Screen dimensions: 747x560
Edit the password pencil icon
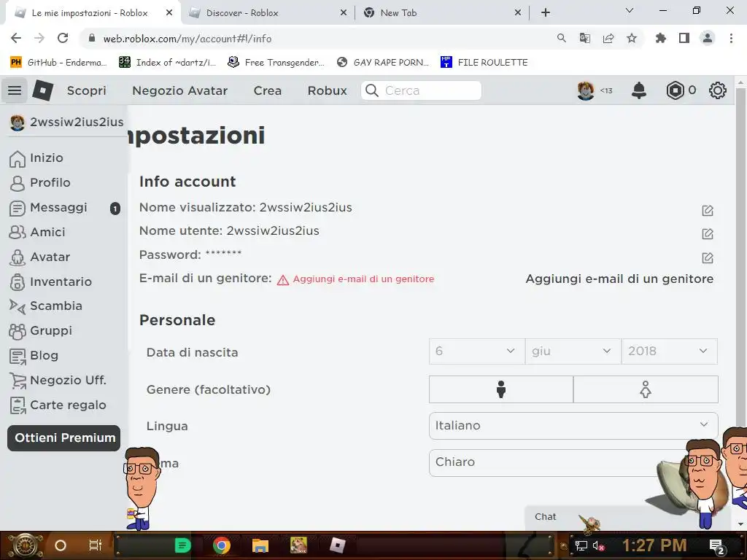[x=708, y=257]
